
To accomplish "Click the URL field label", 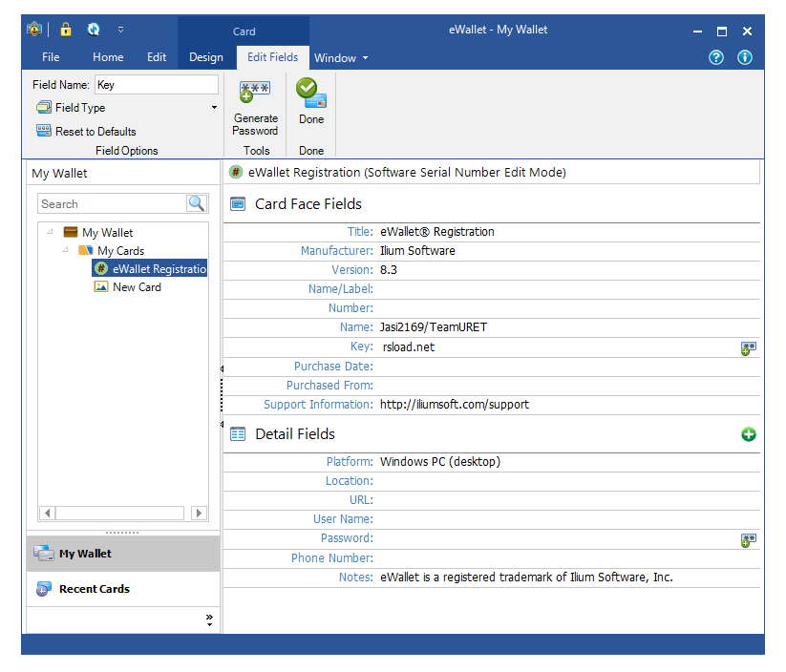I will point(361,500).
